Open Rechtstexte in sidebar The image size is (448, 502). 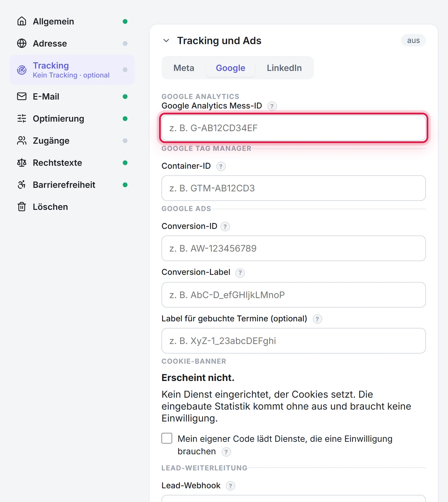click(72, 163)
